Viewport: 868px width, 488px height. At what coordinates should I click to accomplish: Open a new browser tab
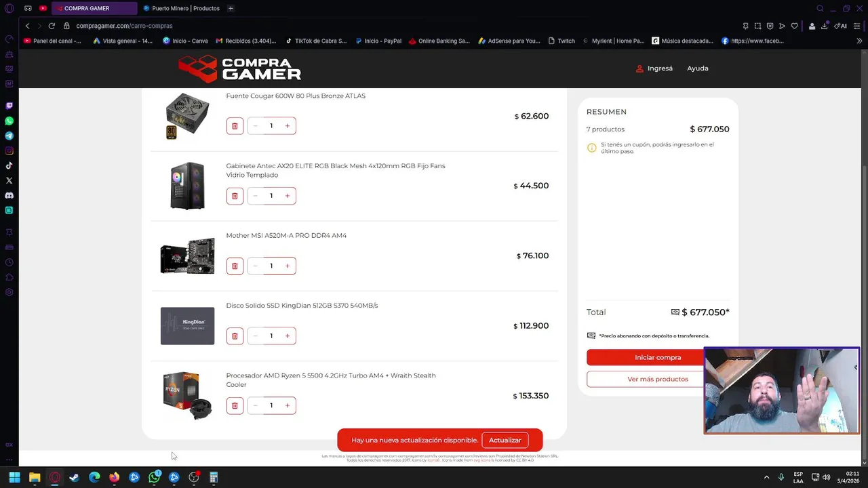(231, 8)
